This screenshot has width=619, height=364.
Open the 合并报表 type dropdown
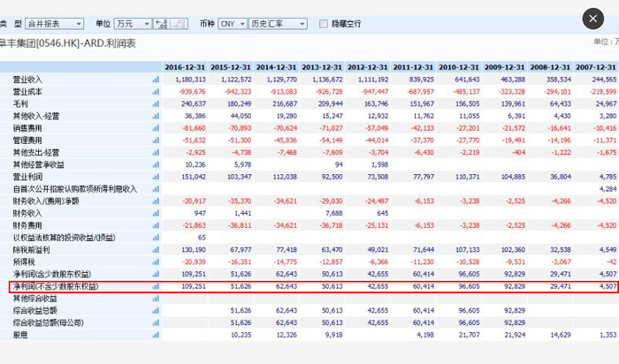coord(55,24)
